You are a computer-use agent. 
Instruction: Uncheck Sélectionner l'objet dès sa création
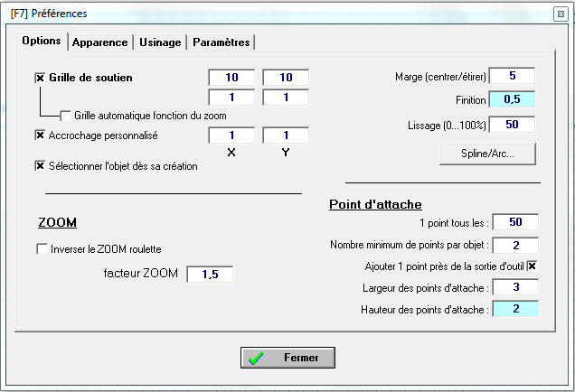tap(40, 166)
